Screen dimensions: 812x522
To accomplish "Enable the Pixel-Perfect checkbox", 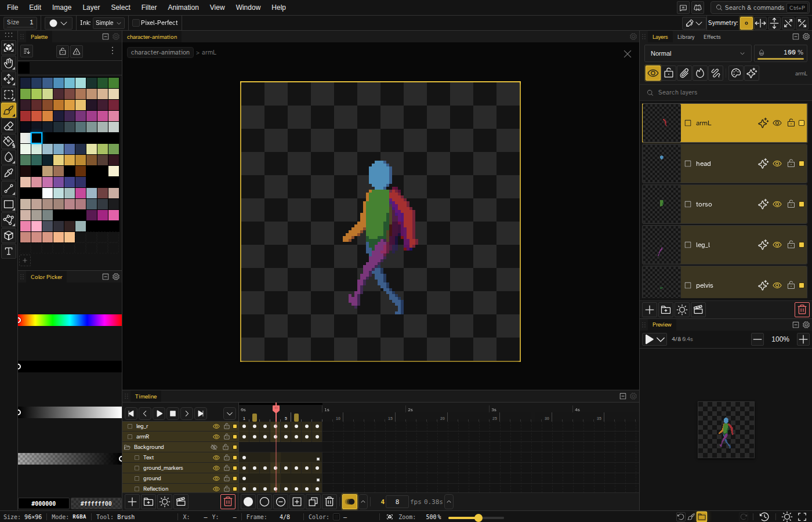I will [136, 23].
